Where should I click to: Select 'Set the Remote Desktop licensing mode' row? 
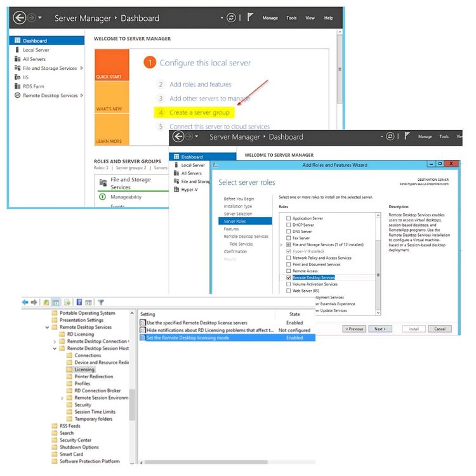[227, 338]
